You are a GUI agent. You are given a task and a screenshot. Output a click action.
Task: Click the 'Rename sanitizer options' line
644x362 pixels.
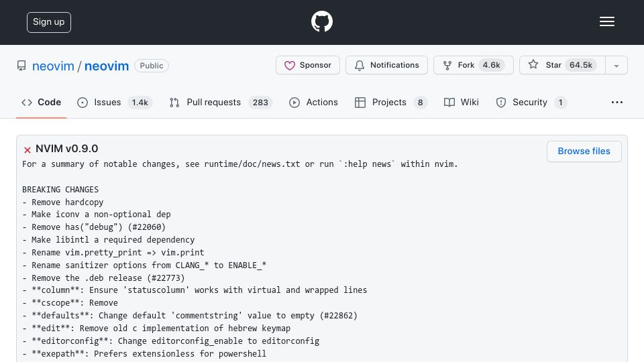tap(144, 265)
